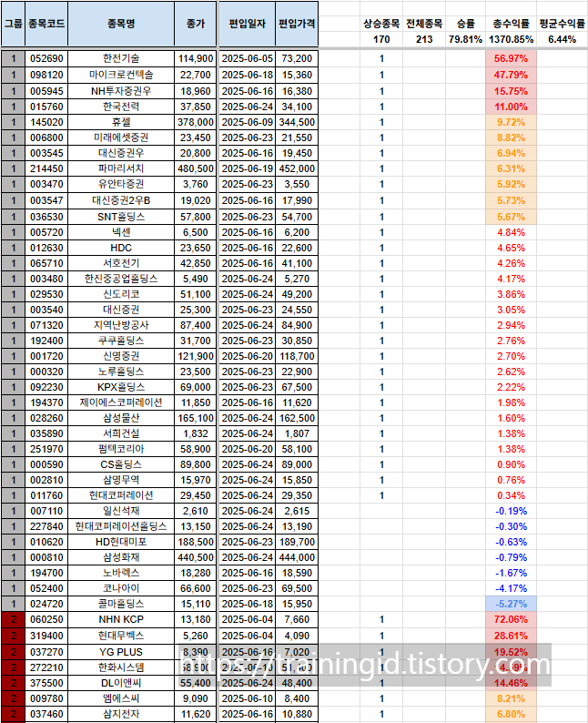Select the 1370.85% total return cell
The image size is (588, 723).
(x=511, y=39)
